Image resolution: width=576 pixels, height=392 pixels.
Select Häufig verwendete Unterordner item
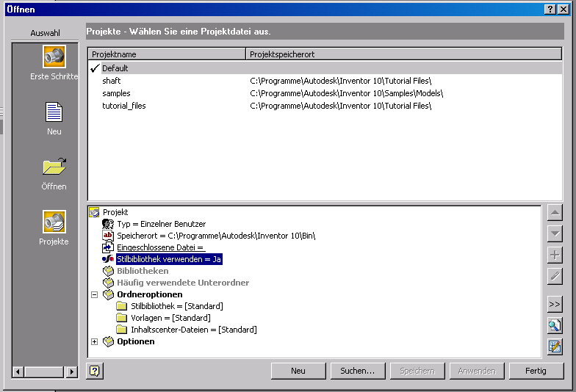(x=183, y=283)
